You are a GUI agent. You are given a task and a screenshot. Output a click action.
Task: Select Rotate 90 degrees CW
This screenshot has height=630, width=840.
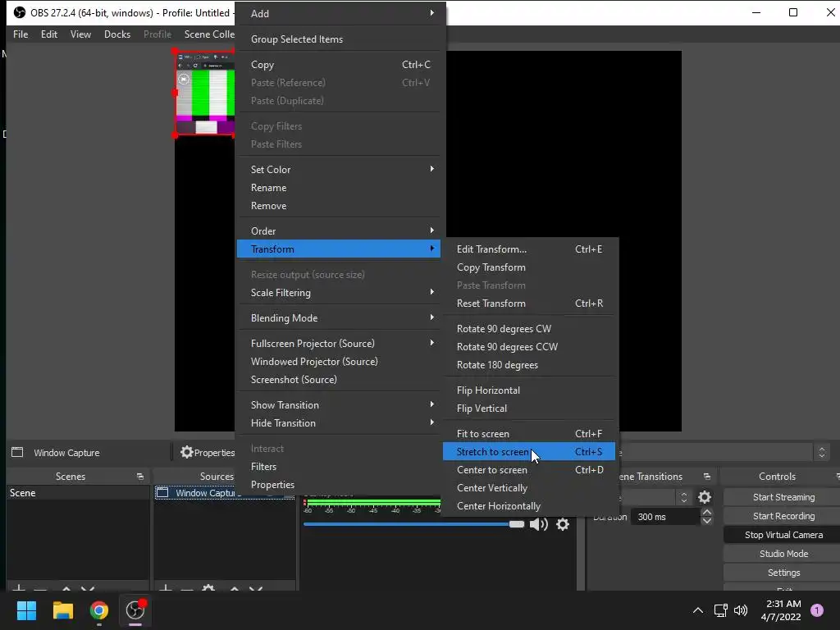[x=529, y=328]
